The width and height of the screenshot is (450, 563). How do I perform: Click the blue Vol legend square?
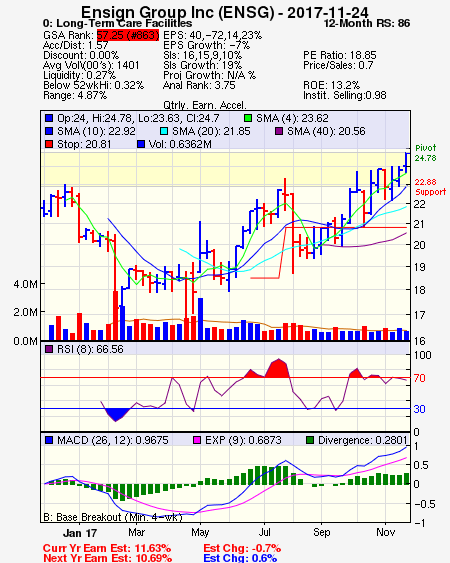(x=141, y=144)
